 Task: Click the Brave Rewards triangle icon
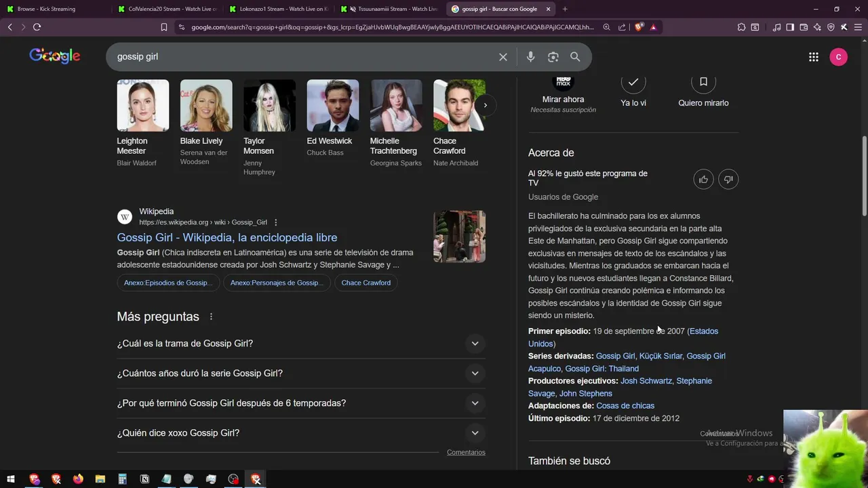[653, 27]
